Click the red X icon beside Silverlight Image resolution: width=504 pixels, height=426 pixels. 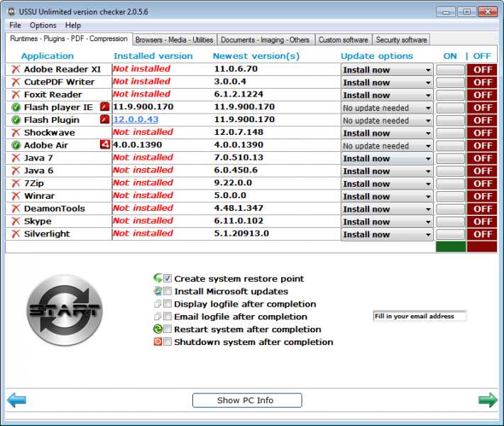(x=16, y=234)
